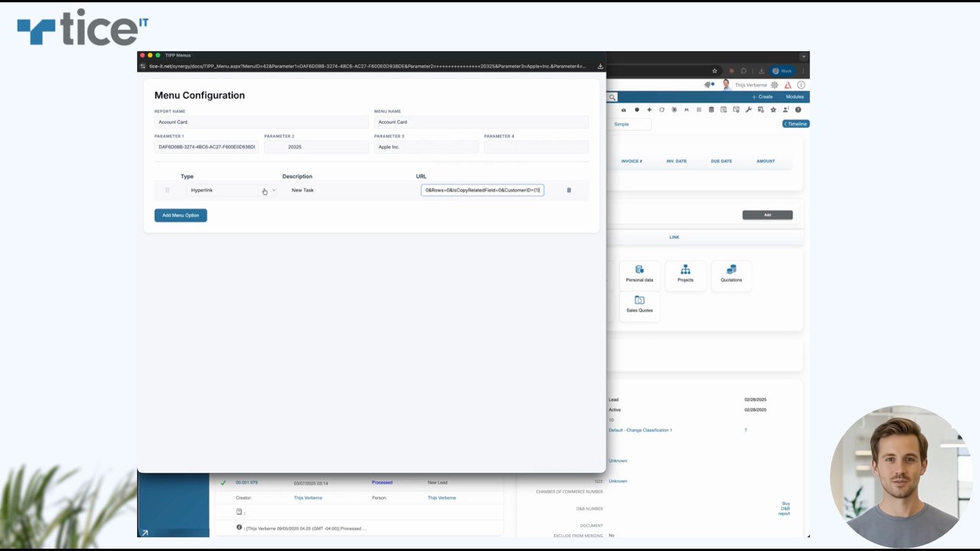Click the Thijs Verberne user avatar

click(x=727, y=85)
